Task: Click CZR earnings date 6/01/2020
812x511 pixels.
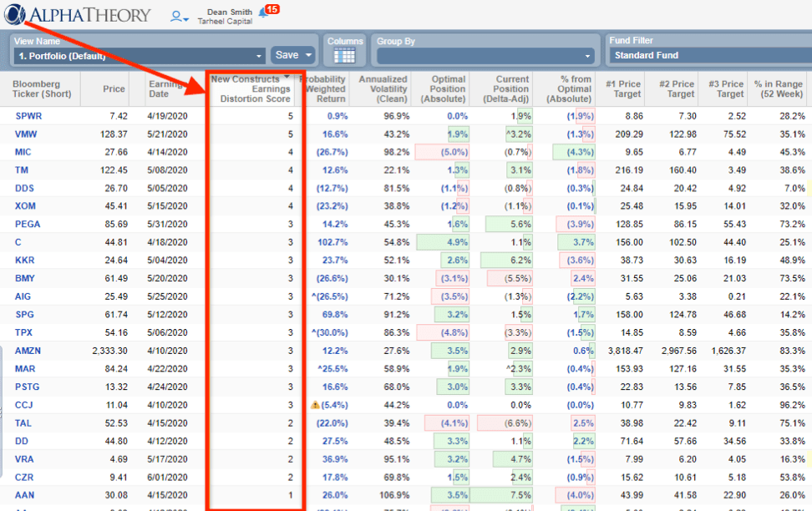Action: tap(167, 478)
